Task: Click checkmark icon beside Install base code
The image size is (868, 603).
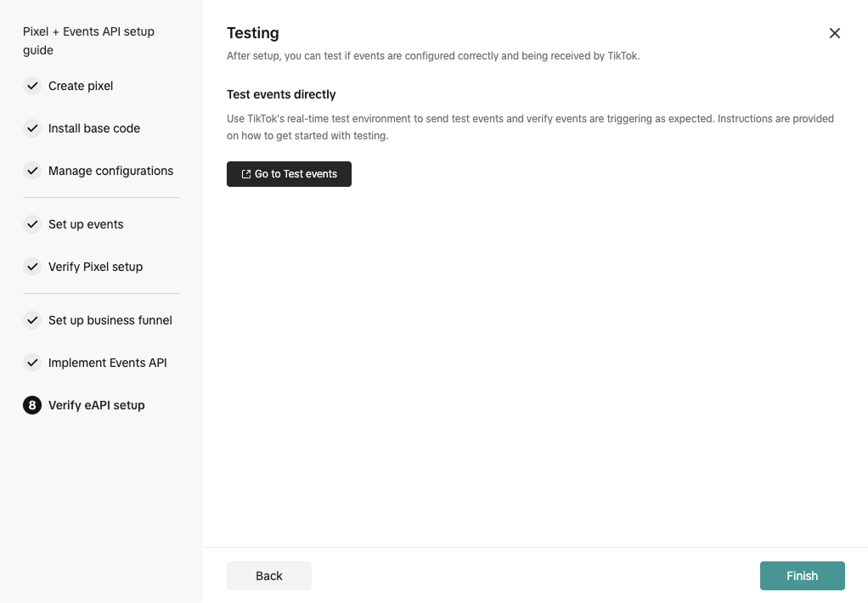Action: [32, 128]
